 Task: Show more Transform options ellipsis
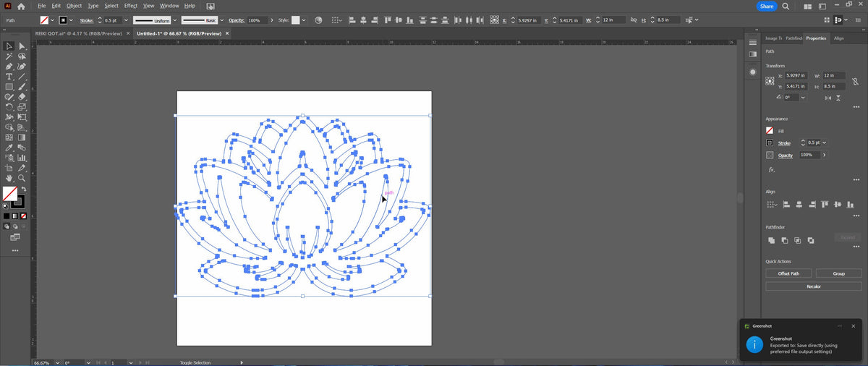tap(856, 107)
